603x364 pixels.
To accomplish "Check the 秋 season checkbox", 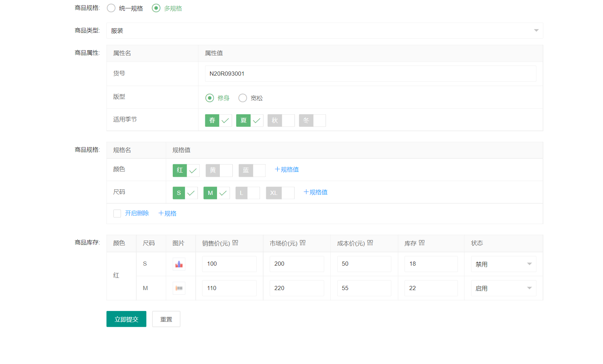I will pyautogui.click(x=281, y=120).
